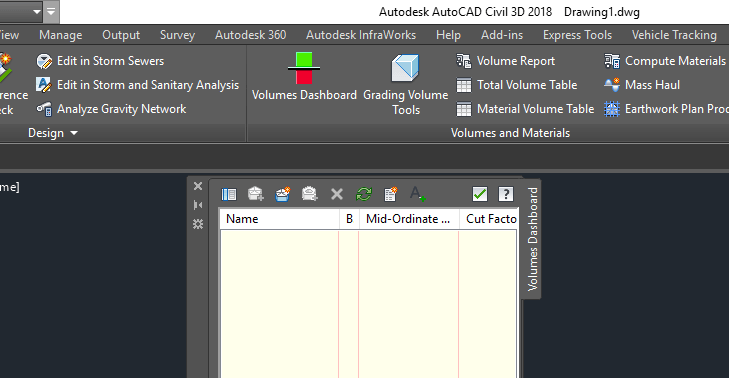Click the create new volume surface icon

pyautogui.click(x=282, y=194)
